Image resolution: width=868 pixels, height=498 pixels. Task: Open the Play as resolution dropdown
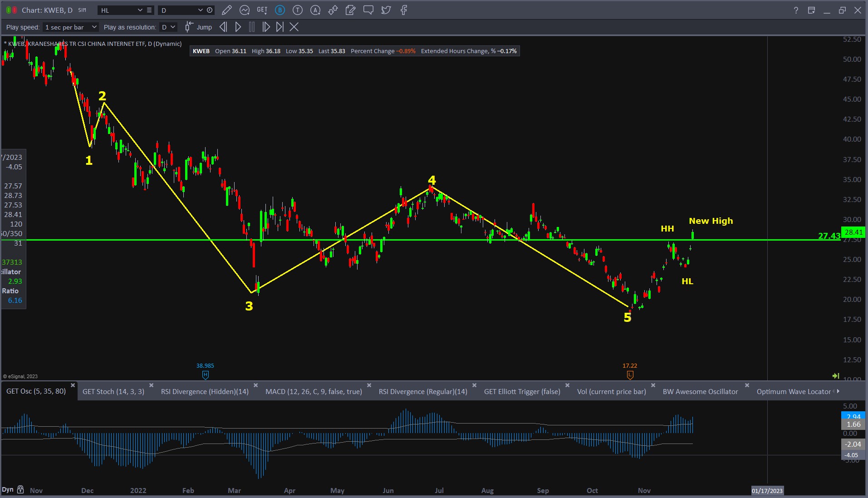(168, 27)
